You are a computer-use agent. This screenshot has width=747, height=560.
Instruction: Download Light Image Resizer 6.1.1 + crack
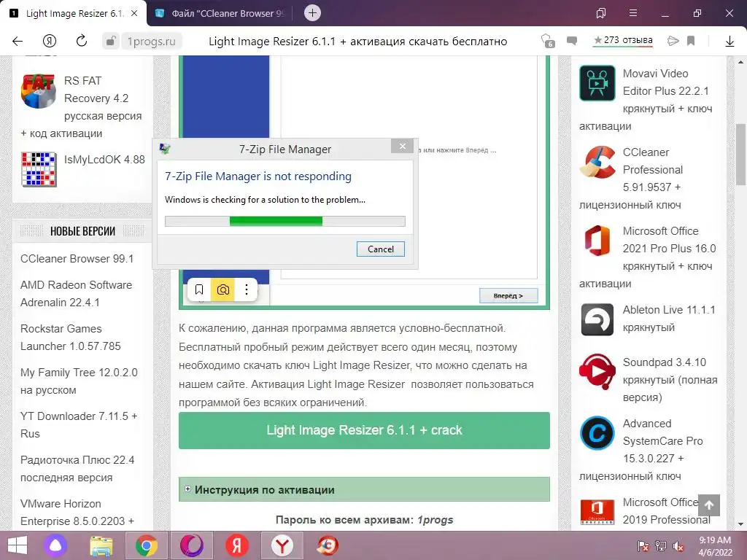click(x=364, y=430)
